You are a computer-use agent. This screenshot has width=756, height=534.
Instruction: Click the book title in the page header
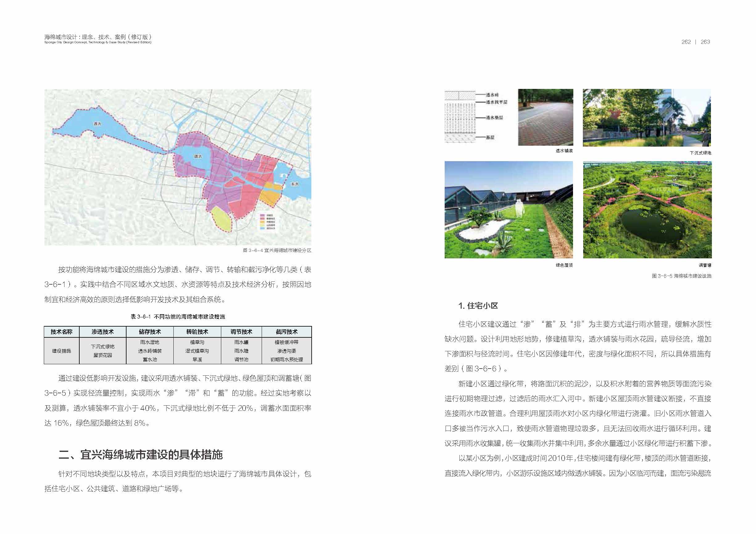tap(98, 37)
